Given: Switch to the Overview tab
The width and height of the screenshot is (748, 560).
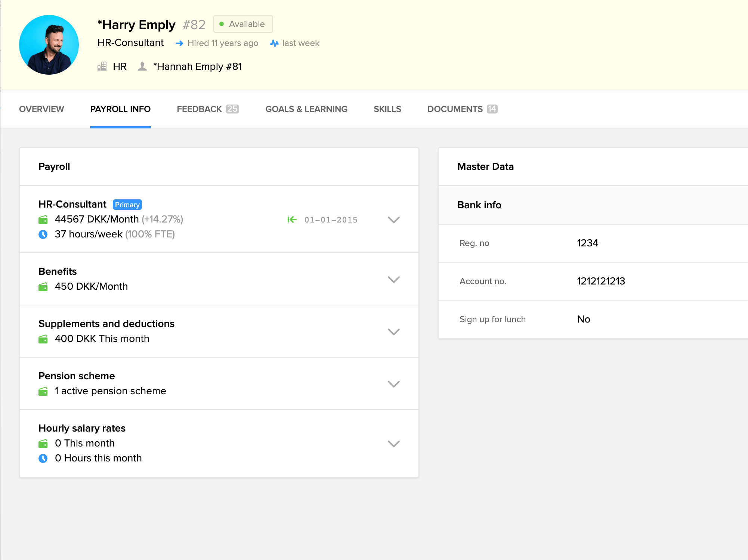Looking at the screenshot, I should pyautogui.click(x=41, y=109).
